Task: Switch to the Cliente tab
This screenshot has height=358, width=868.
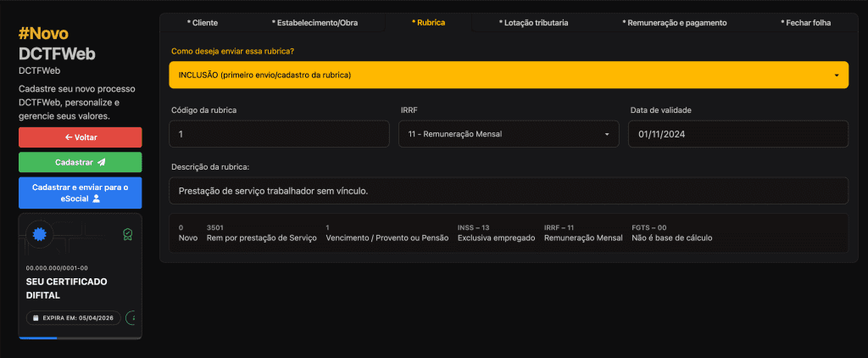Action: (202, 23)
